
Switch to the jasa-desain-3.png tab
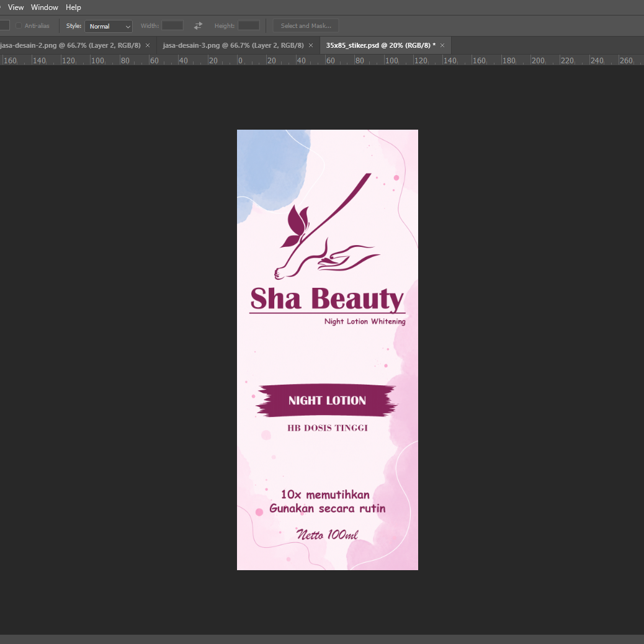click(x=233, y=45)
